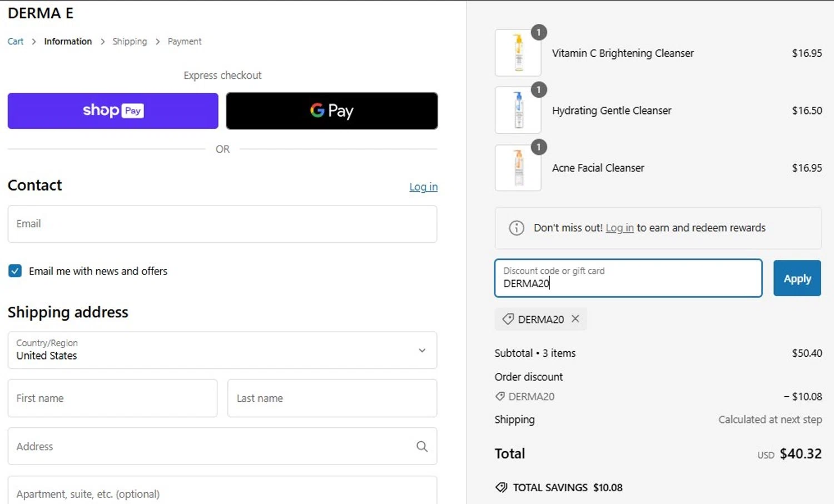Viewport: 834px width, 504px height.
Task: Go back to Cart breadcrumb
Action: (16, 42)
